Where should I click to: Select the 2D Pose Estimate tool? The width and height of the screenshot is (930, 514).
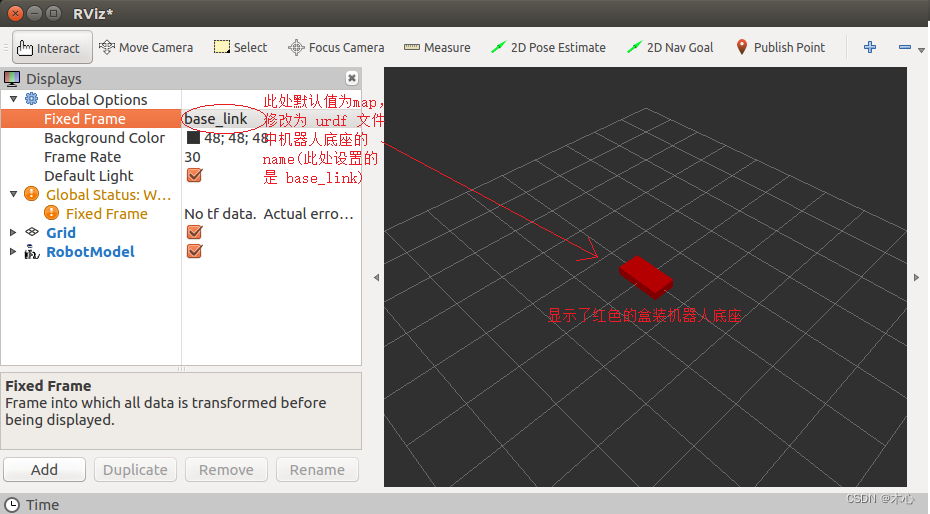[x=548, y=47]
